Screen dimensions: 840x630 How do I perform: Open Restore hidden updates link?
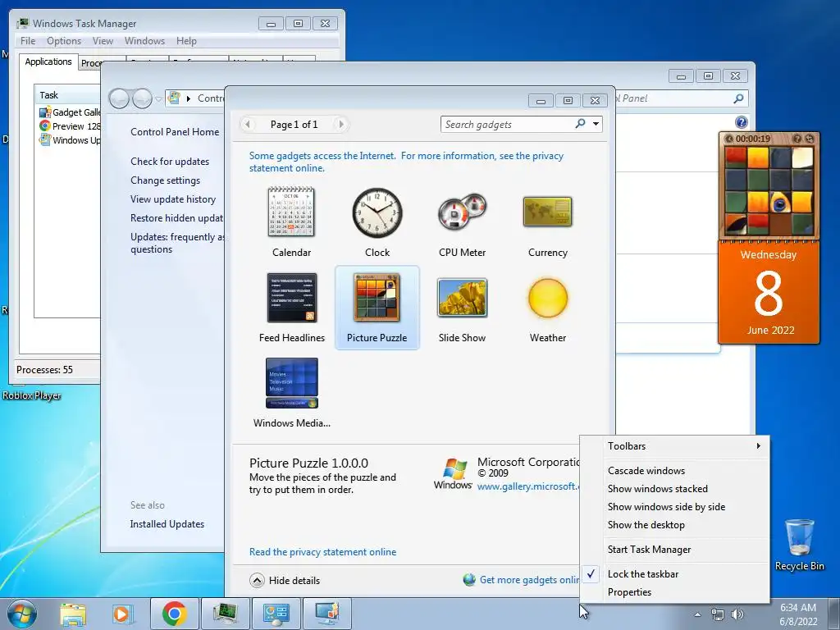tap(177, 218)
